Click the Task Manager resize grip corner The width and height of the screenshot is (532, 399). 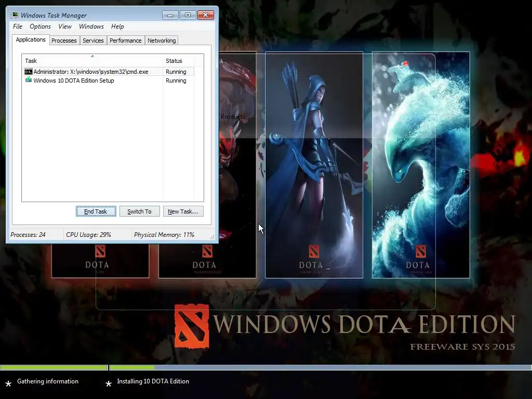212,237
